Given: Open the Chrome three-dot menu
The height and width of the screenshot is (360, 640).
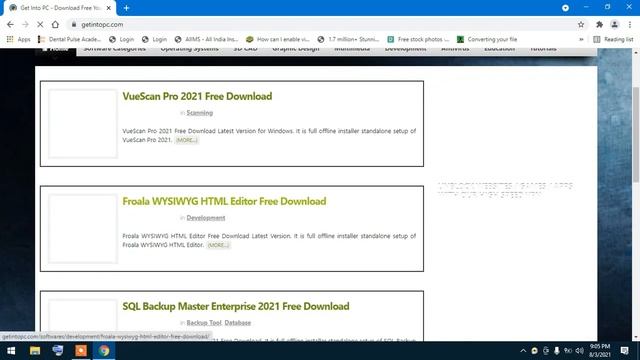Looking at the screenshot, I should click(630, 24).
